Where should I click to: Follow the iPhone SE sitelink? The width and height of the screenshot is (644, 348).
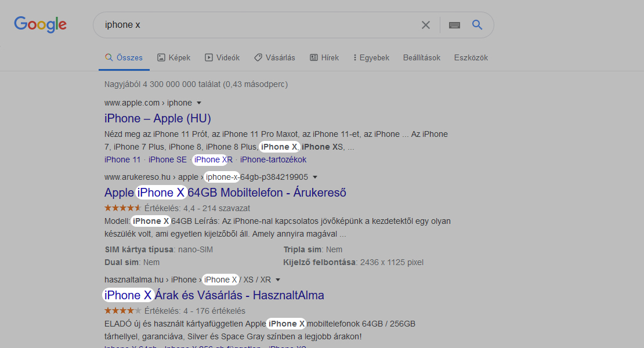[x=168, y=159]
